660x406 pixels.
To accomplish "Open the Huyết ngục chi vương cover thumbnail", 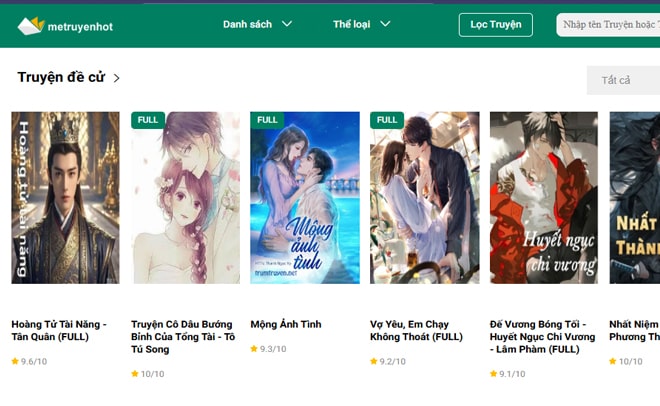I will (544, 197).
